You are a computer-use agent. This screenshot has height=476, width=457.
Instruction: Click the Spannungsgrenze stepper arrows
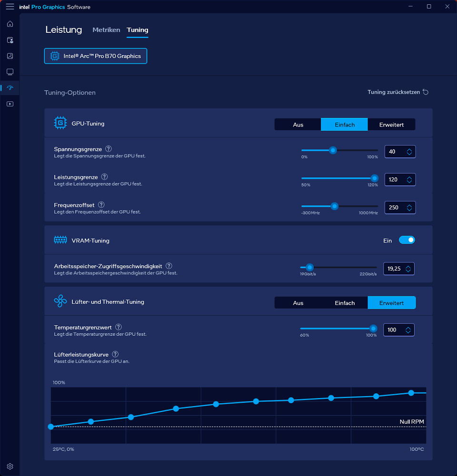point(409,152)
